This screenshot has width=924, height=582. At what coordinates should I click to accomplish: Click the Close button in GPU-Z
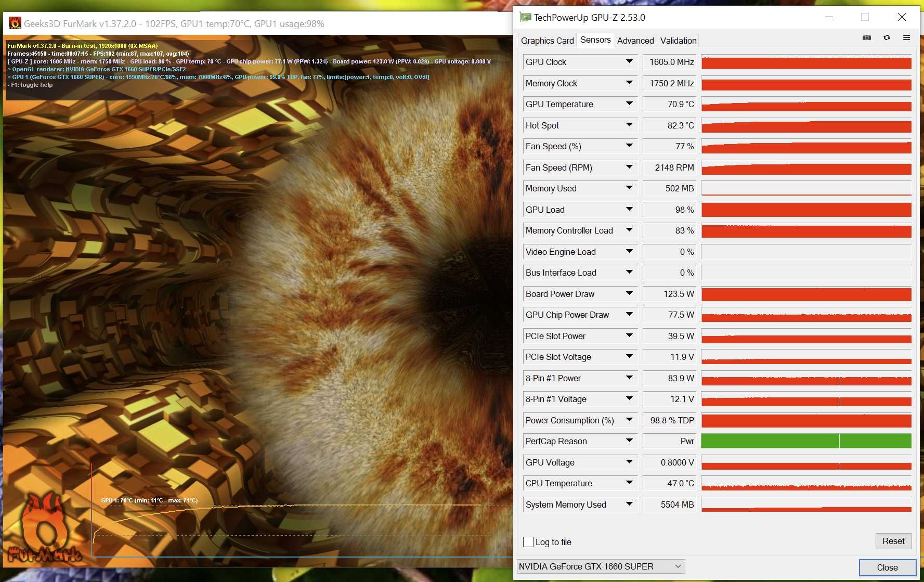887,567
